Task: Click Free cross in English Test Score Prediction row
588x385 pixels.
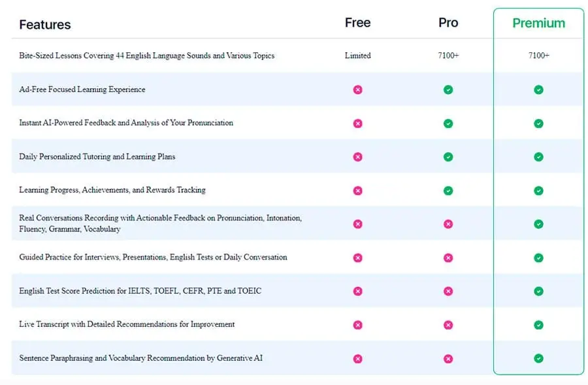Action: coord(358,291)
